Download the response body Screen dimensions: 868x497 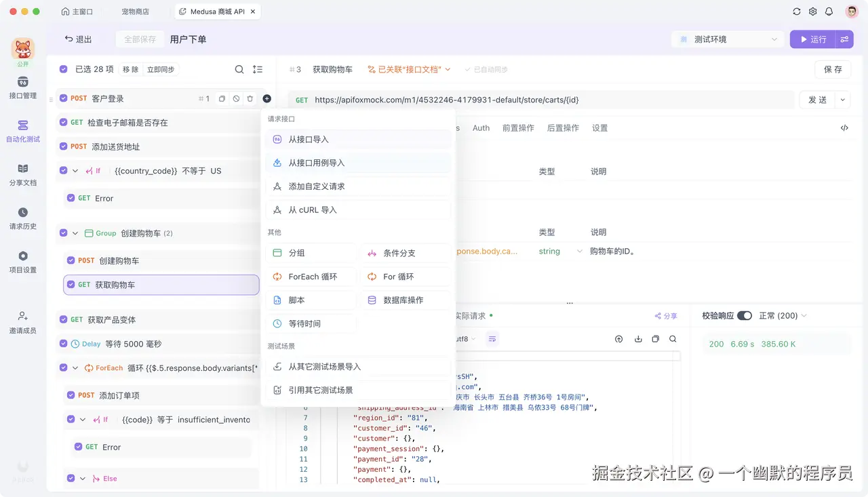pos(637,338)
